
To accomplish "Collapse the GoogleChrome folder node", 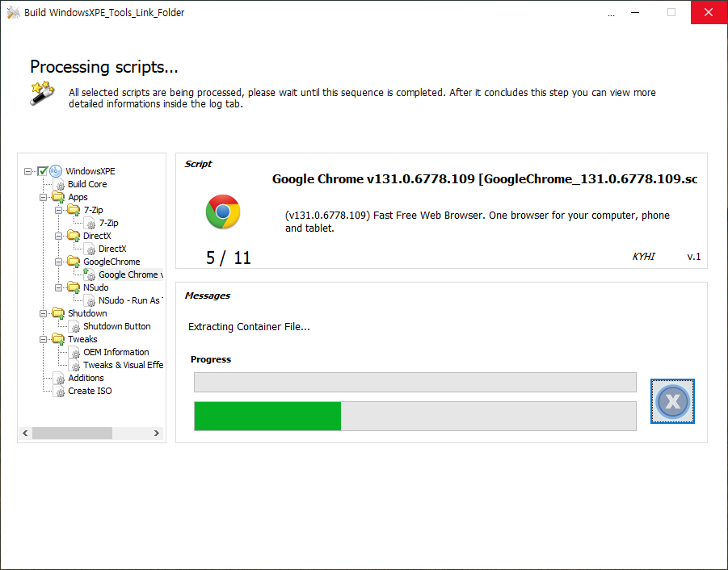I will [x=58, y=262].
